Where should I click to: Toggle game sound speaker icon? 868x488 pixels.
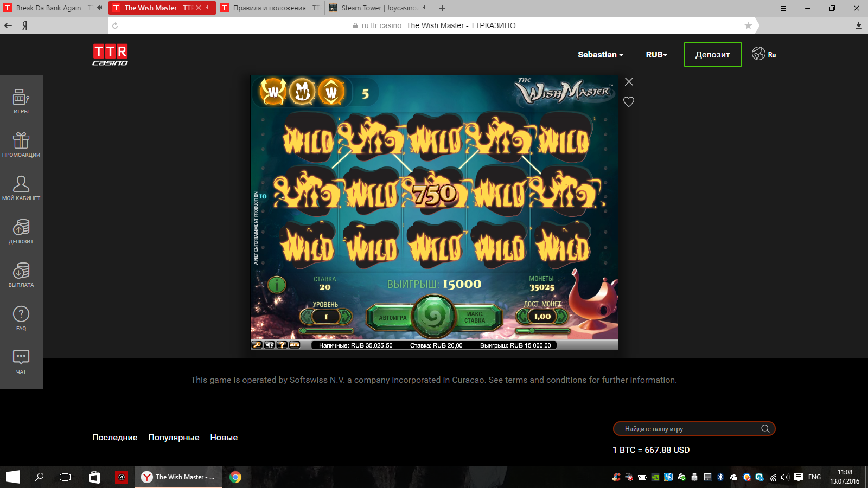point(269,345)
